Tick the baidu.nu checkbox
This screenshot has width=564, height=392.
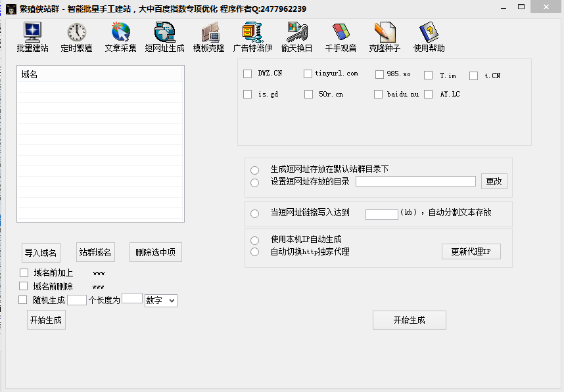click(x=378, y=94)
